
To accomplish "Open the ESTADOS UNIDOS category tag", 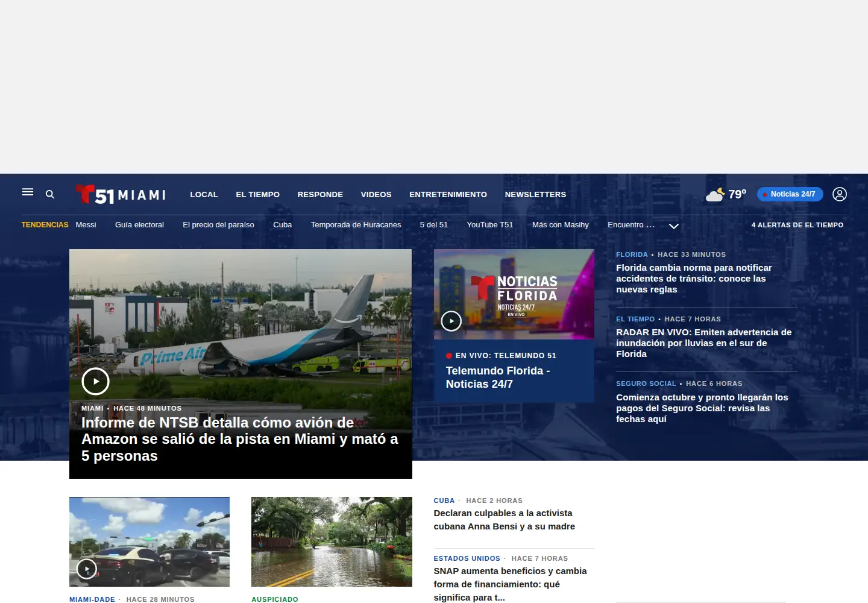I will [x=467, y=558].
